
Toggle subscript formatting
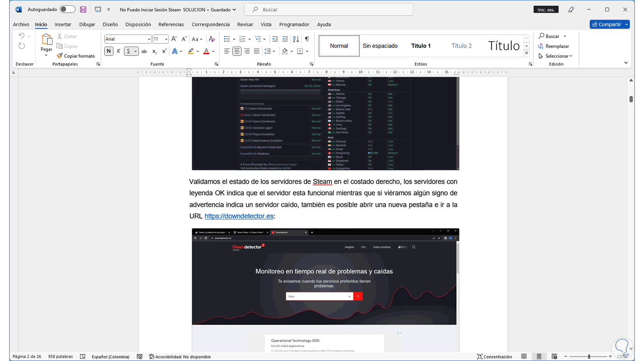pos(154,51)
